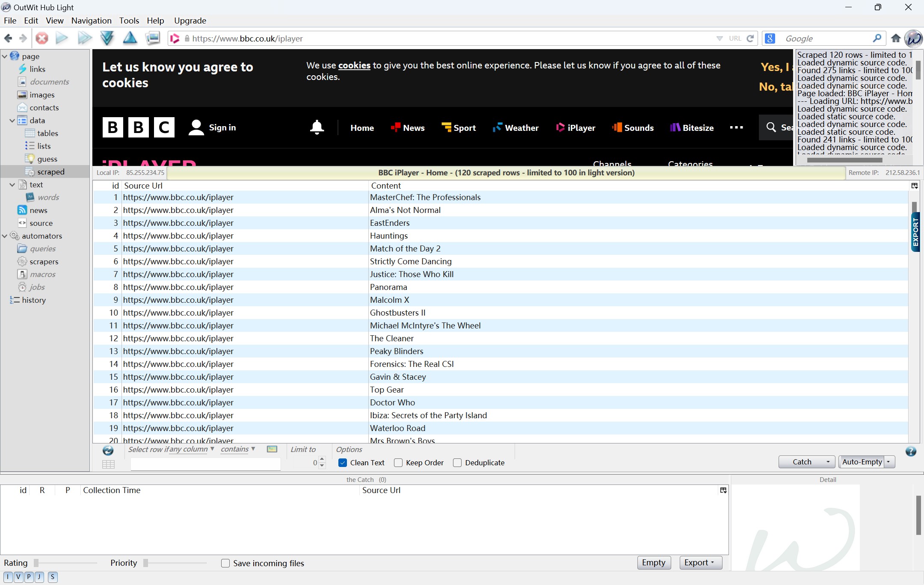924x585 pixels.
Task: Click the back navigation arrow
Action: pos(8,38)
